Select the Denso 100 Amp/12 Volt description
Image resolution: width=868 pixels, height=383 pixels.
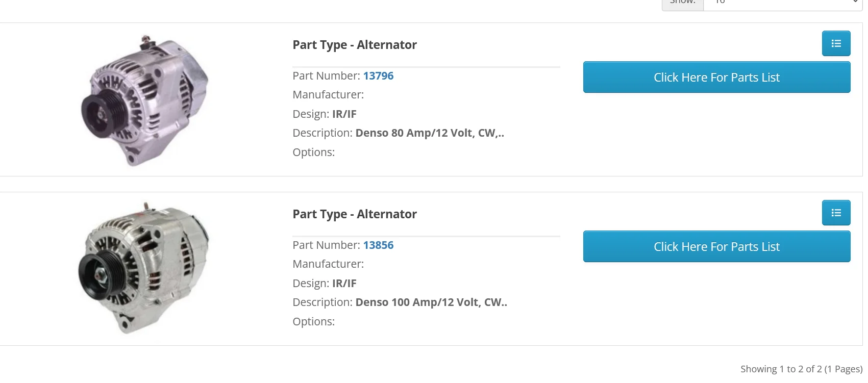[431, 302]
